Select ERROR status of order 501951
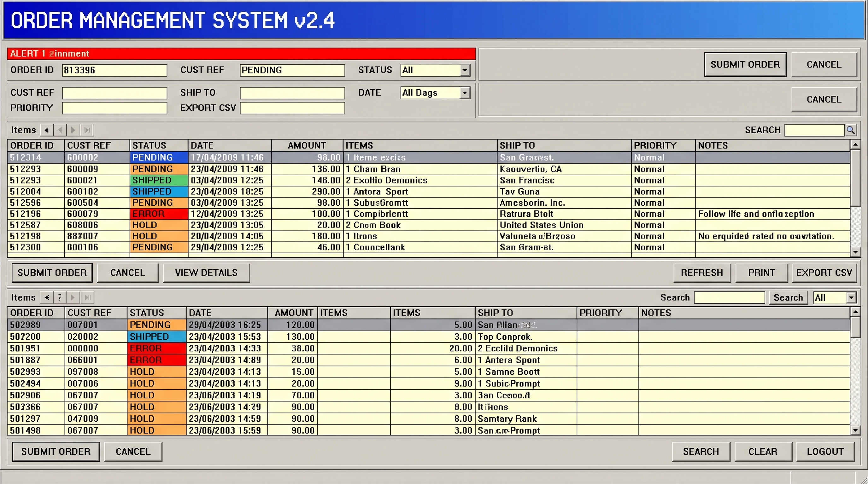 (157, 349)
